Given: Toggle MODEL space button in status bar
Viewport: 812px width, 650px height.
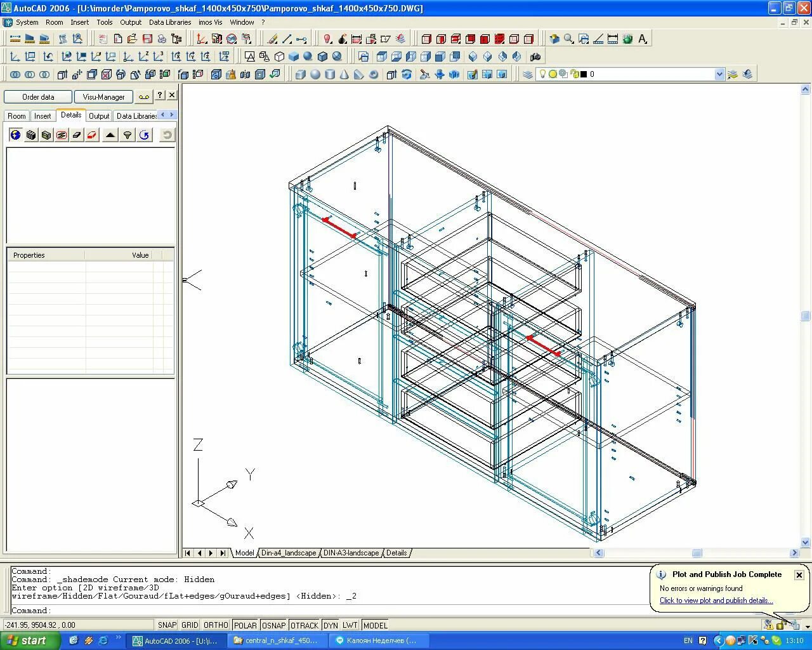Looking at the screenshot, I should click(375, 625).
